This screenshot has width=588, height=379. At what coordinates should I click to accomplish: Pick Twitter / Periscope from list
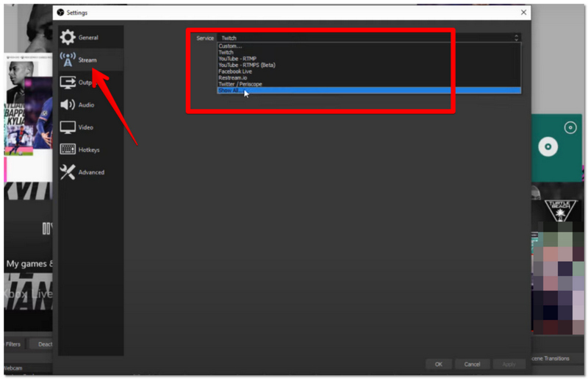[240, 84]
